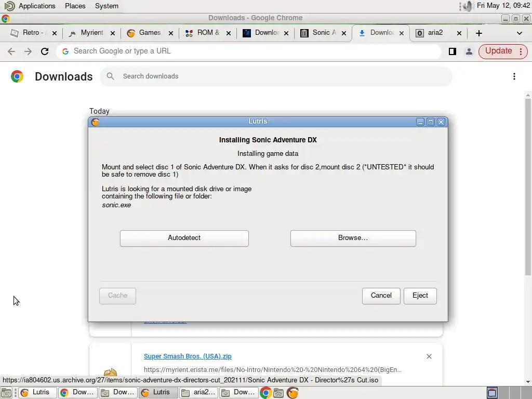Click the Lutris launcher icon in bottom panel
532x399 pixels.
pos(292,393)
